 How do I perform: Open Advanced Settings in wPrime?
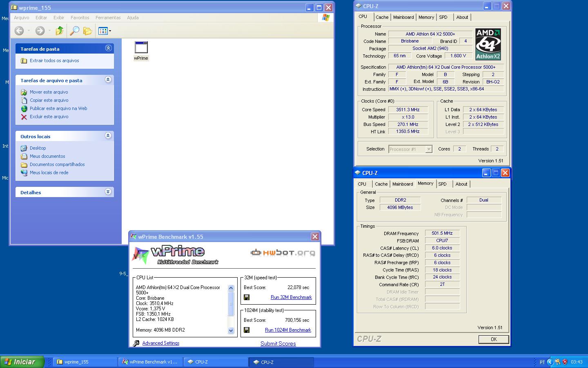[161, 343]
